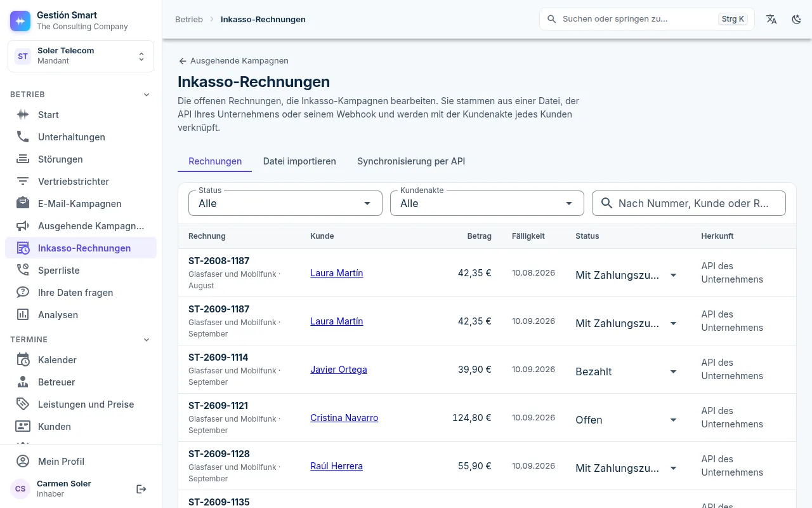Click the Fälligkeit column header
Image resolution: width=812 pixels, height=508 pixels.
(x=528, y=236)
